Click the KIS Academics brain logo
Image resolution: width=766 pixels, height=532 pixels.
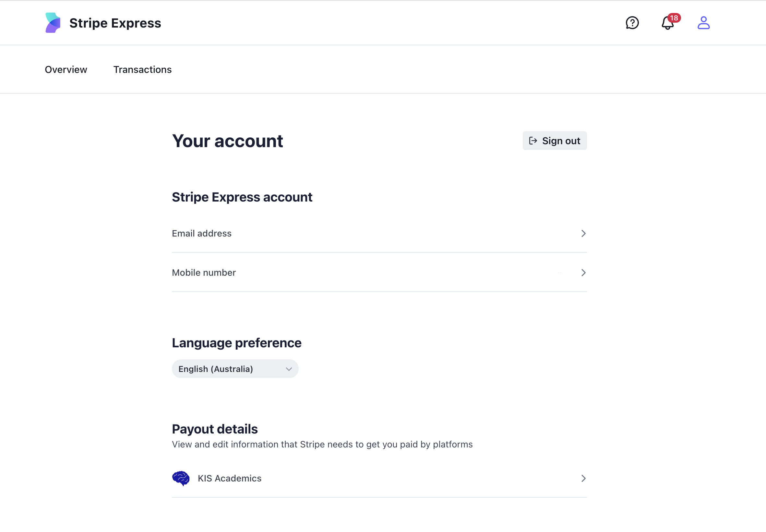click(181, 478)
